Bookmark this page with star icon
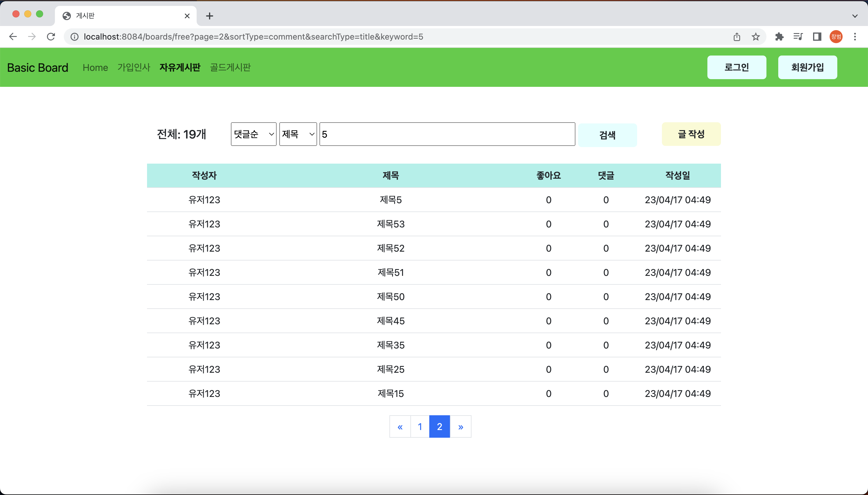Image resolution: width=868 pixels, height=495 pixels. (756, 37)
